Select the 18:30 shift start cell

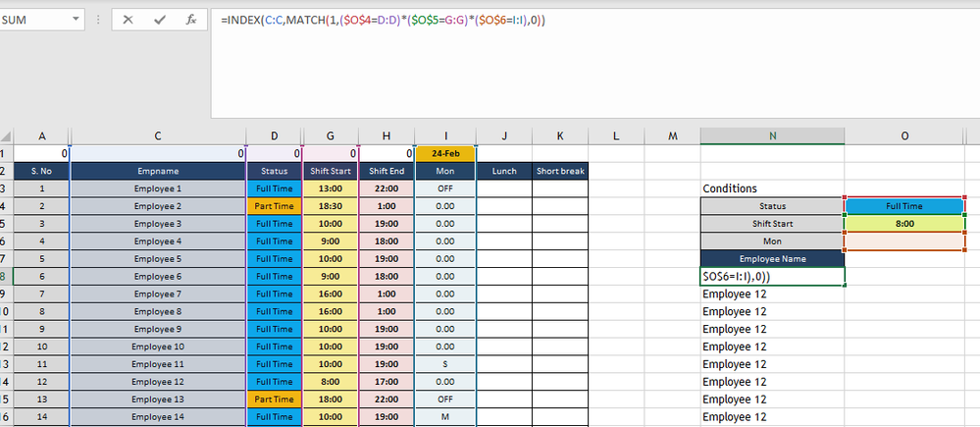[x=330, y=206]
